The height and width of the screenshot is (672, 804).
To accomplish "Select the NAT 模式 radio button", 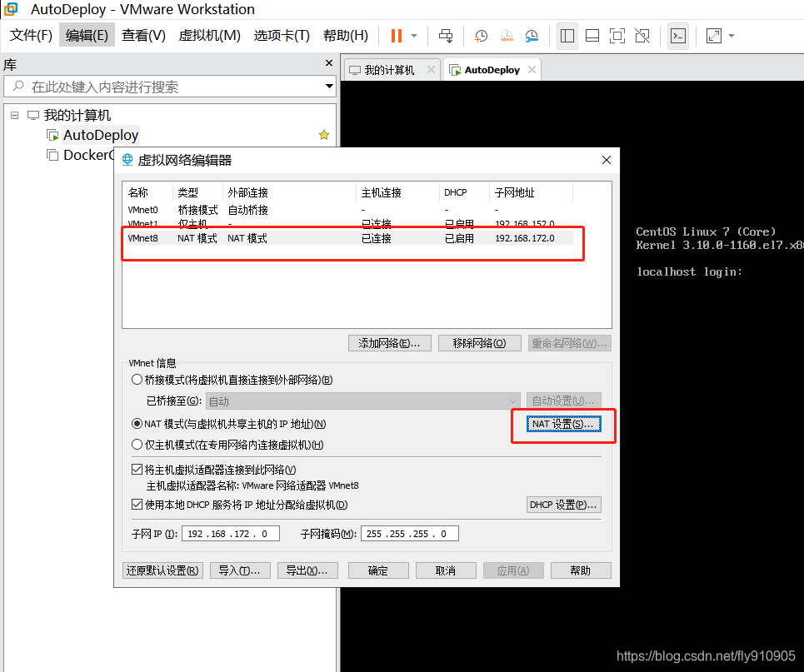I will pyautogui.click(x=137, y=424).
